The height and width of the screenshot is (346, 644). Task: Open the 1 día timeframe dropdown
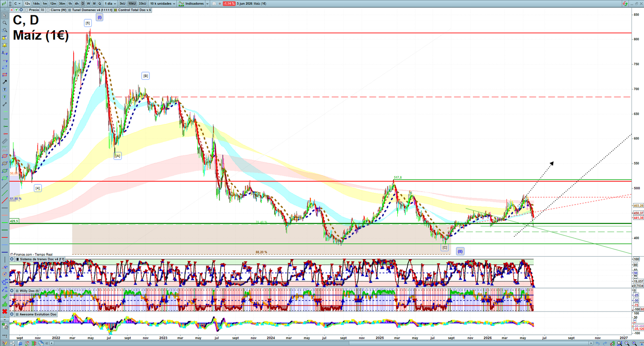[x=110, y=3]
